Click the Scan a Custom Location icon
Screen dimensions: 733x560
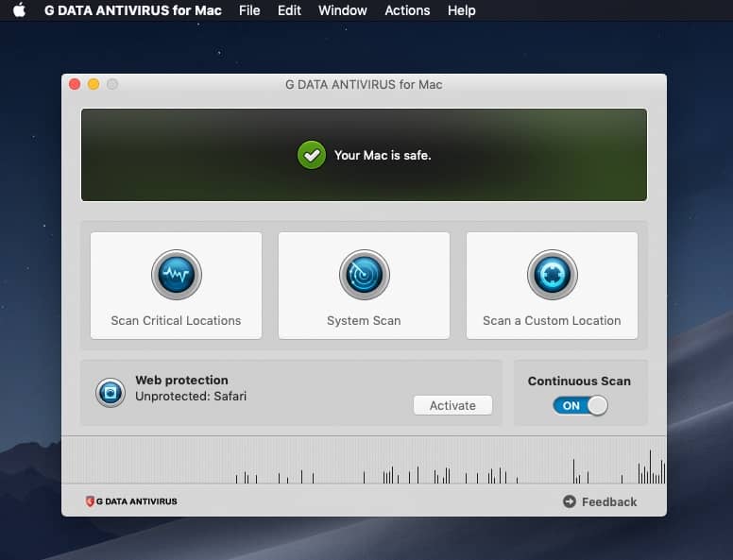tap(552, 275)
